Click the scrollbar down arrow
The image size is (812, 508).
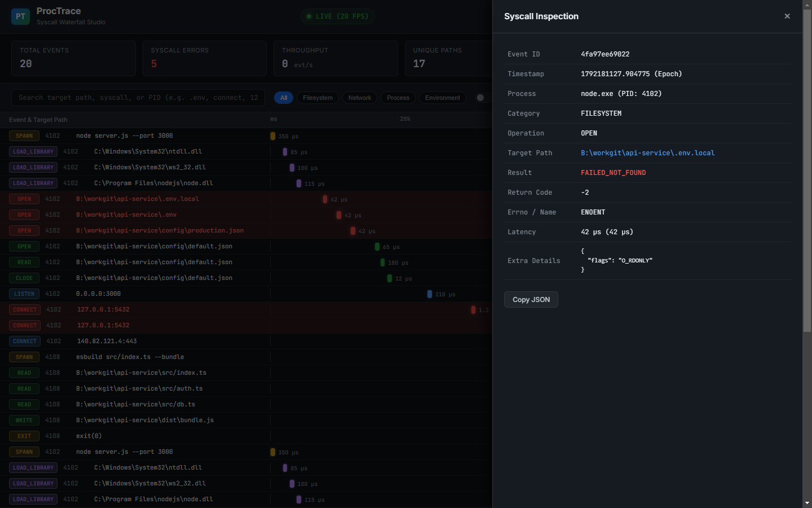(807, 503)
